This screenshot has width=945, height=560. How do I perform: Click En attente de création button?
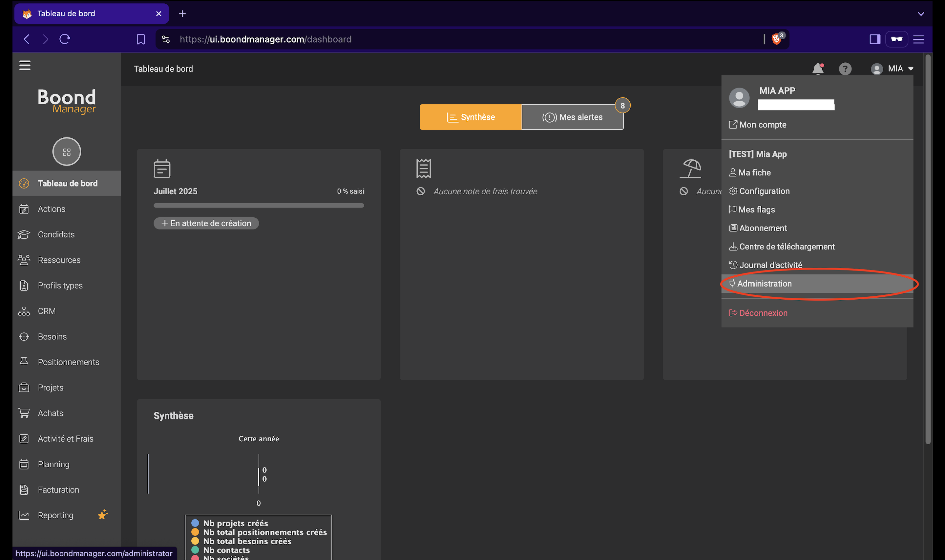click(206, 223)
